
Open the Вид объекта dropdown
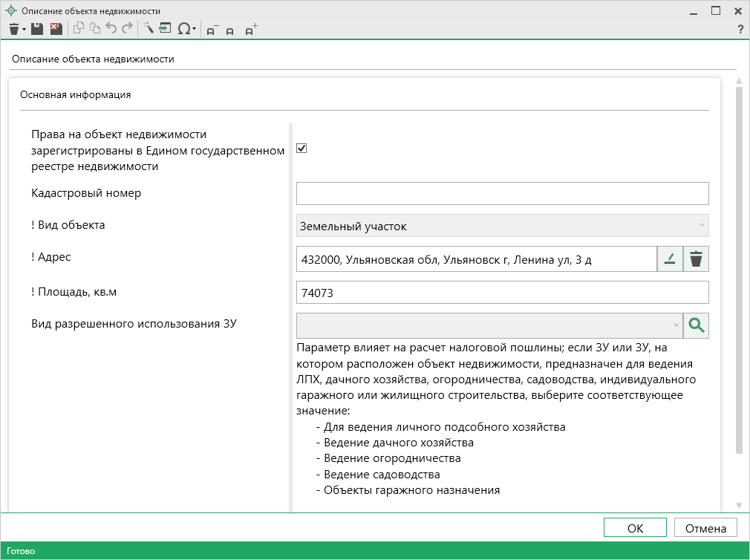502,225
